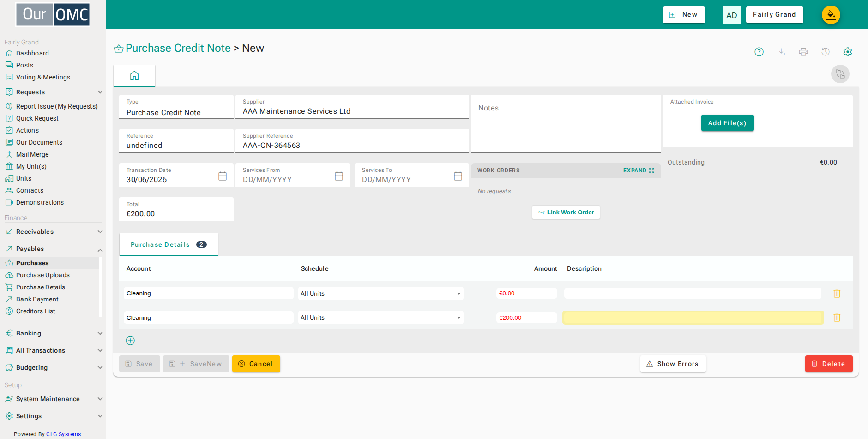868x439 pixels.
Task: Open the page settings gear icon
Action: [x=848, y=52]
